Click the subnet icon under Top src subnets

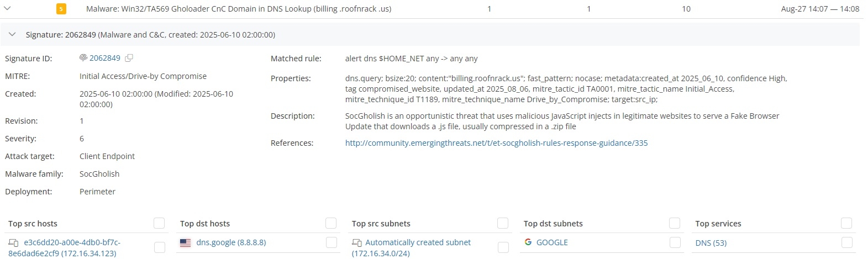357,243
